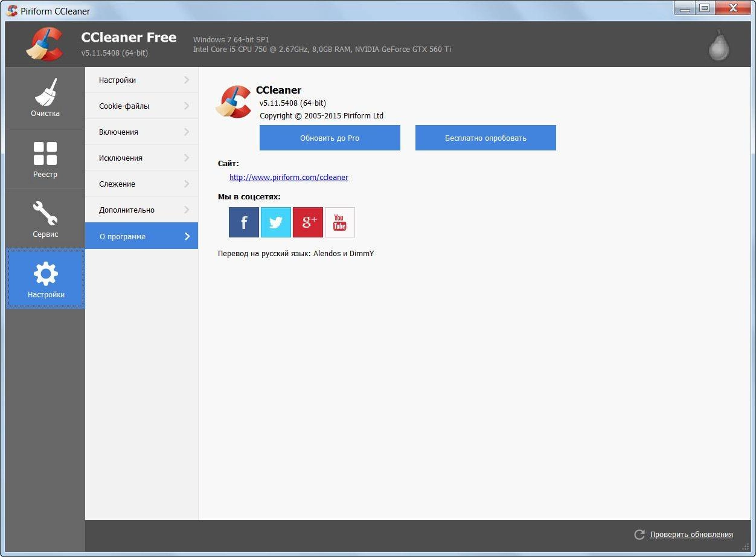Close the Piriform CCleaner window
This screenshot has height=557, width=756.
coord(733,8)
